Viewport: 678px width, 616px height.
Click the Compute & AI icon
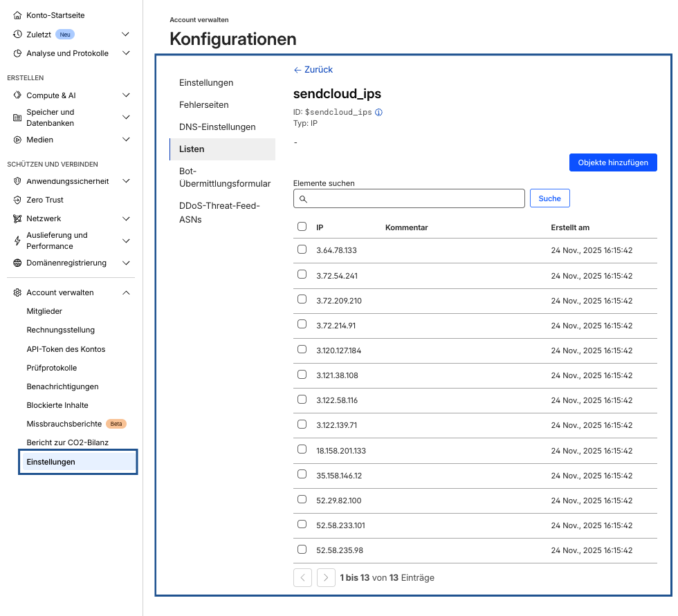(17, 95)
